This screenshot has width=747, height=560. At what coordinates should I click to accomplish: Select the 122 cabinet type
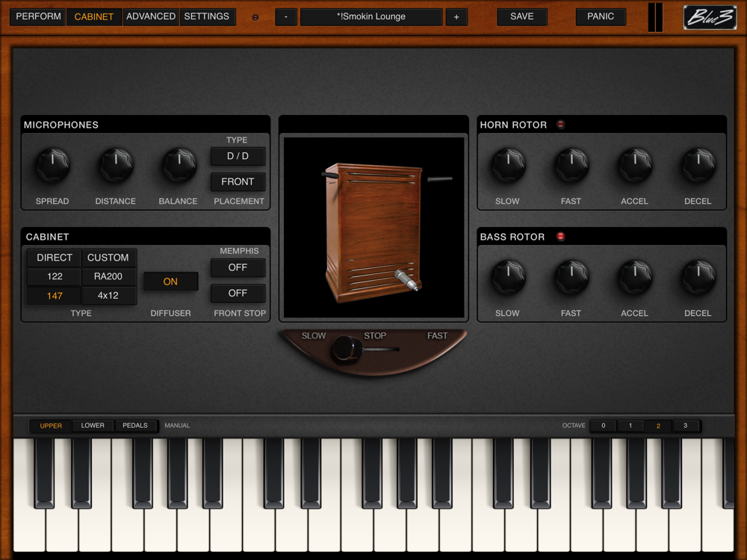click(x=55, y=277)
